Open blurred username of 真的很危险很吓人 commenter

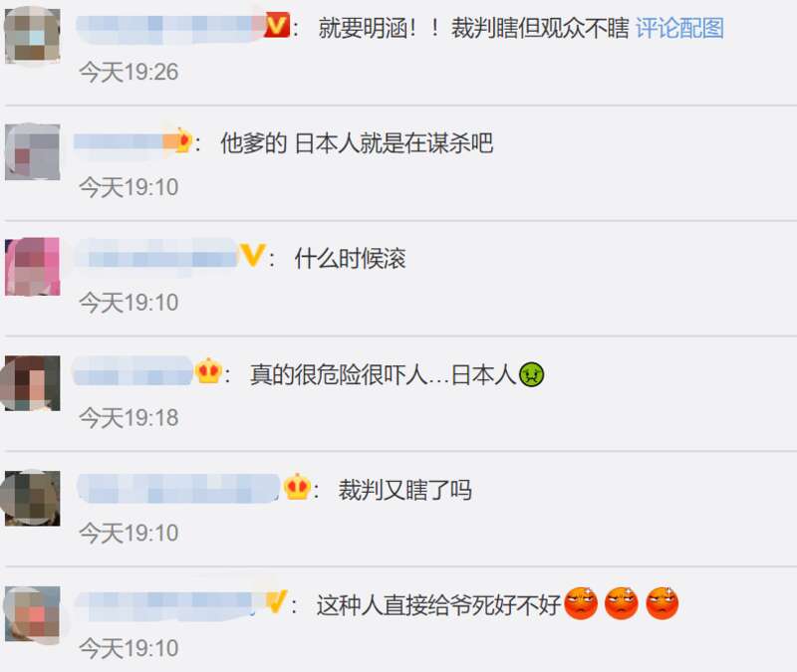(133, 371)
